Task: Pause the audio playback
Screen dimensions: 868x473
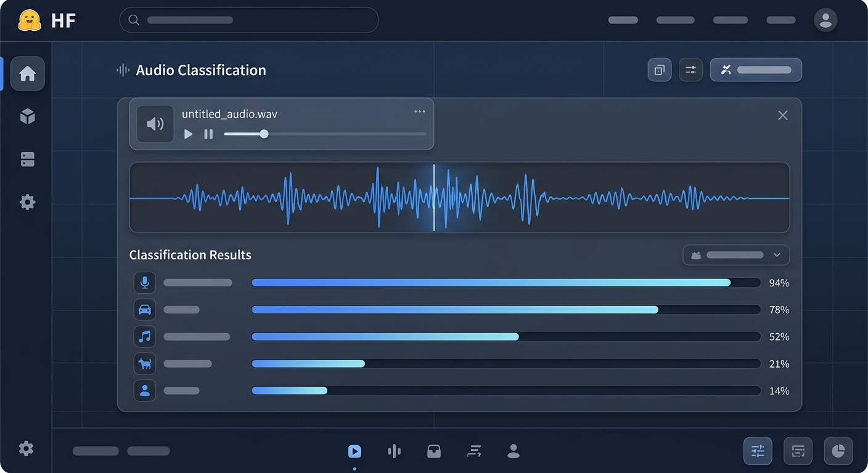Action: [208, 134]
